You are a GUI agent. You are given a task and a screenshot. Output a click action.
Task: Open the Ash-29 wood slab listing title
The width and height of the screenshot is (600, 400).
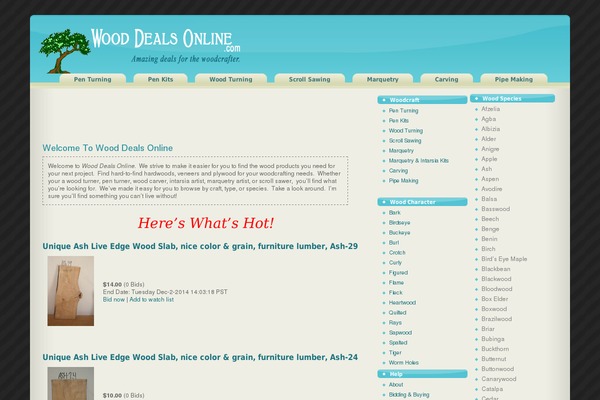click(x=200, y=246)
